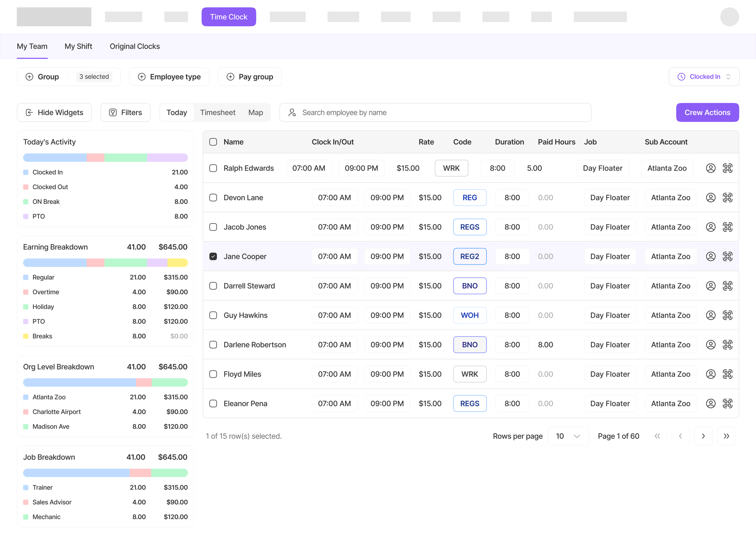756x538 pixels.
Task: Click the Crew Actions button
Action: coord(707,112)
